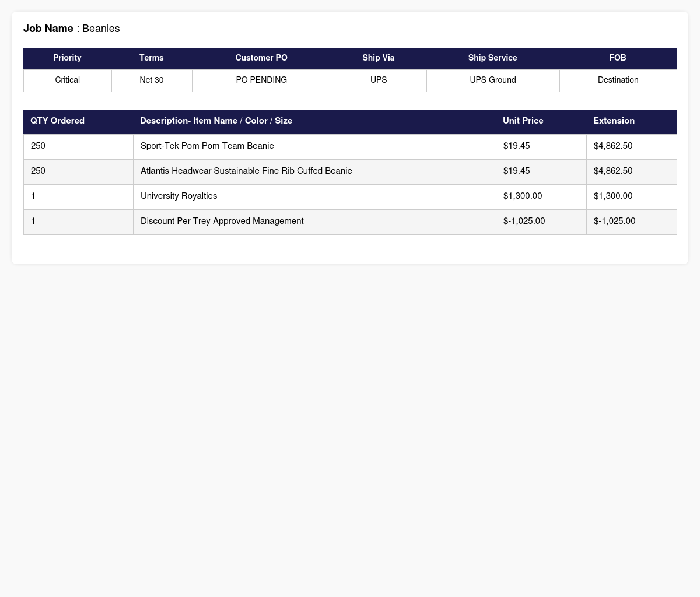Click the Job Name label
This screenshot has height=597, width=700.
48,29
